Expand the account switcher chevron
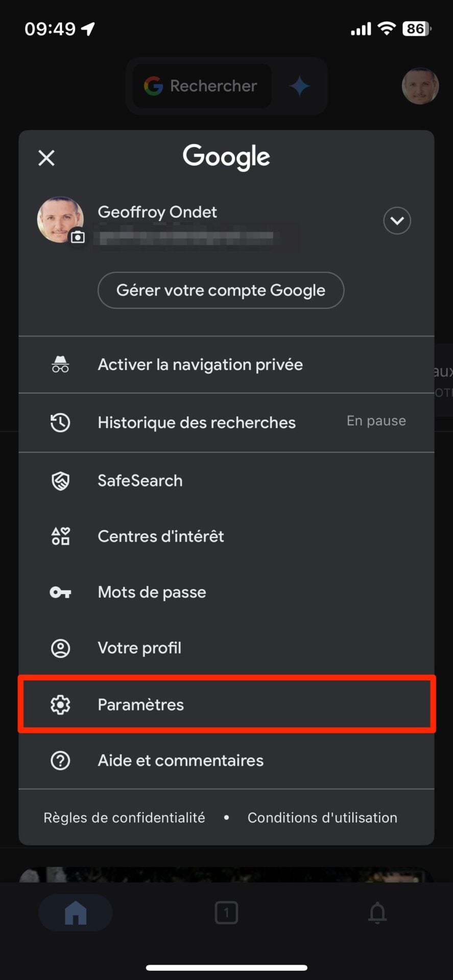The width and height of the screenshot is (453, 980). point(397,220)
